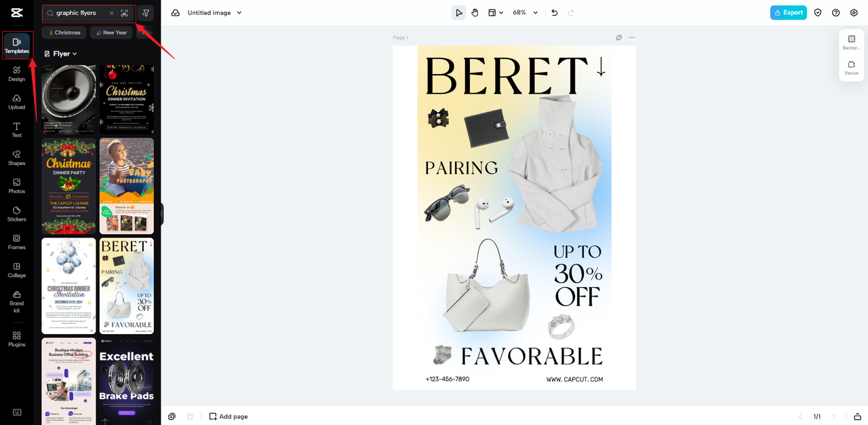
Task: Undo the last action
Action: click(x=555, y=13)
